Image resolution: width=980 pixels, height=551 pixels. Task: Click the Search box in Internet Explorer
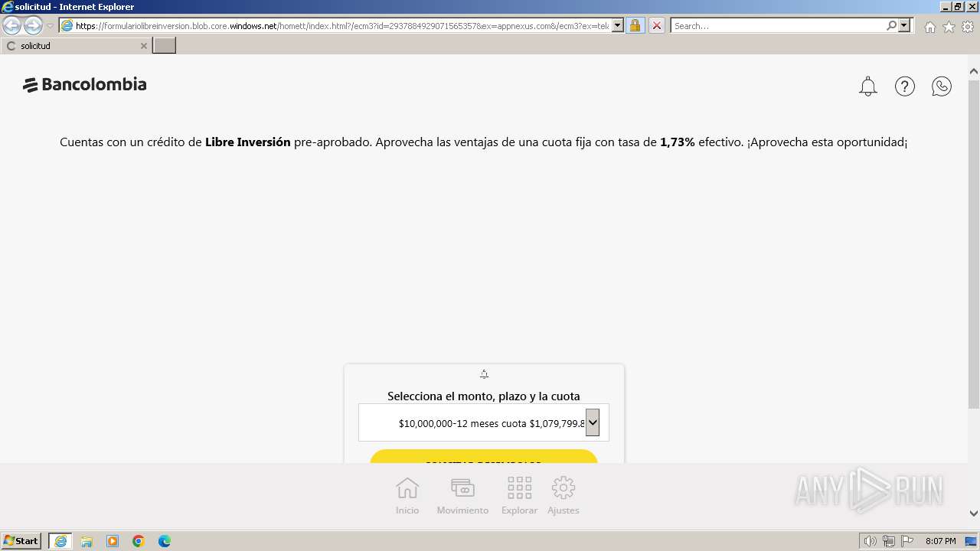[777, 25]
